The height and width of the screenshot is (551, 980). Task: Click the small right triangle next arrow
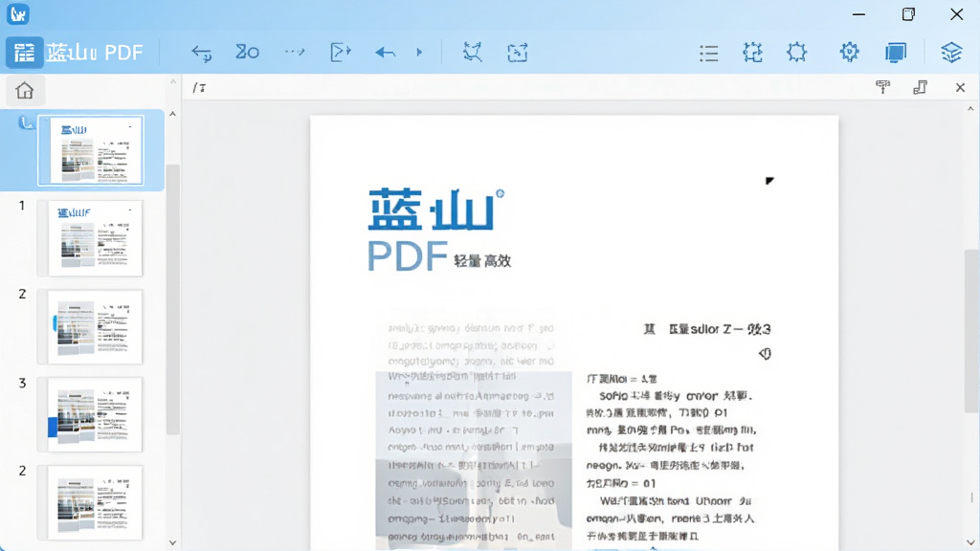[419, 53]
